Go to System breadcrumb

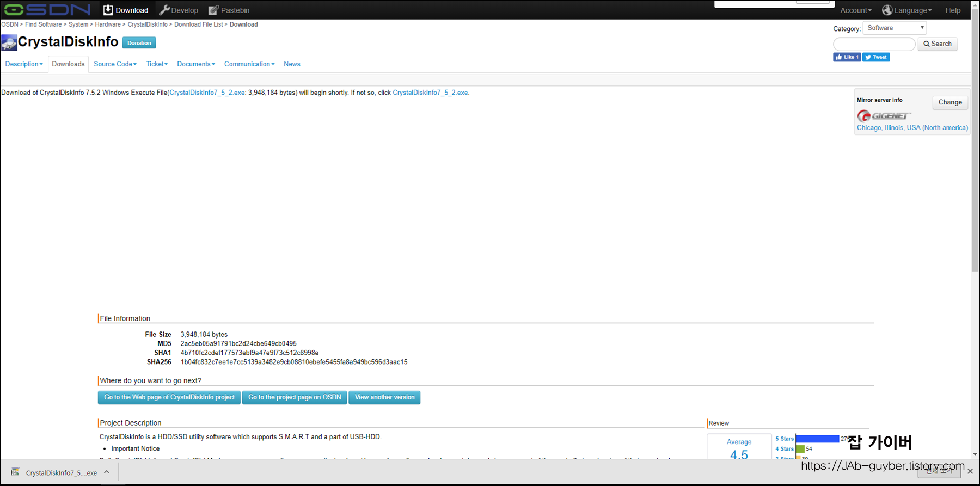[x=78, y=24]
